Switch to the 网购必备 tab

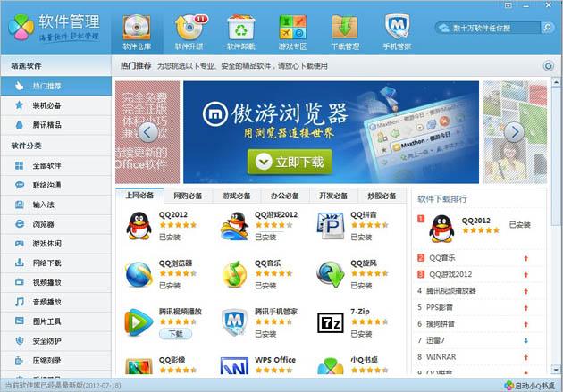(188, 196)
